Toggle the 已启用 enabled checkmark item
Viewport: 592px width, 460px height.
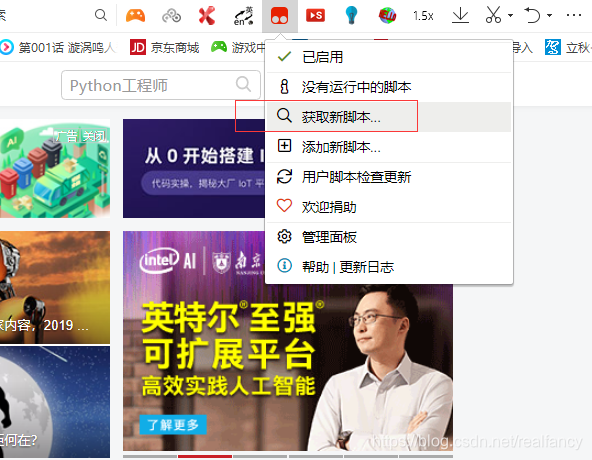(389, 57)
